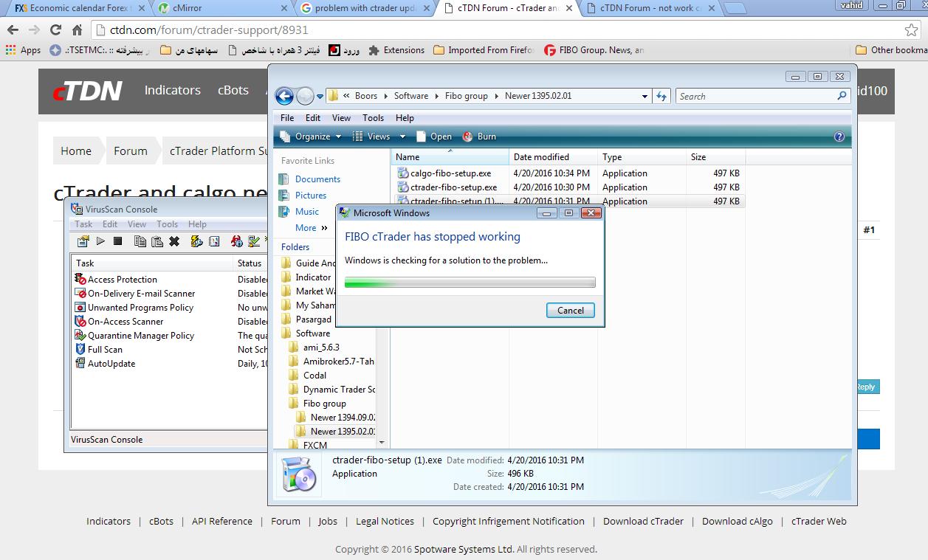Click the Open button in Explorer toolbar
This screenshot has width=928, height=560.
(x=434, y=136)
